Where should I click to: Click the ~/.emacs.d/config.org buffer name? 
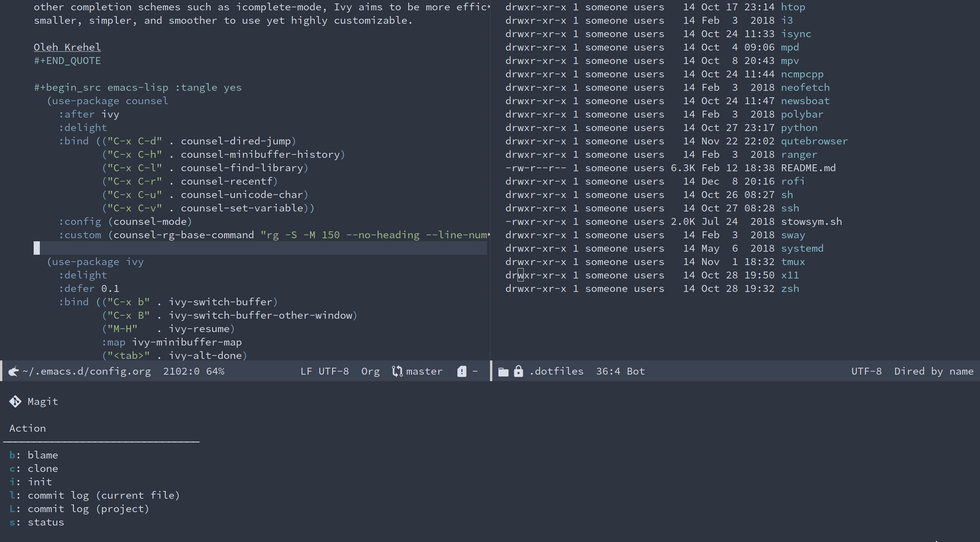(87, 371)
